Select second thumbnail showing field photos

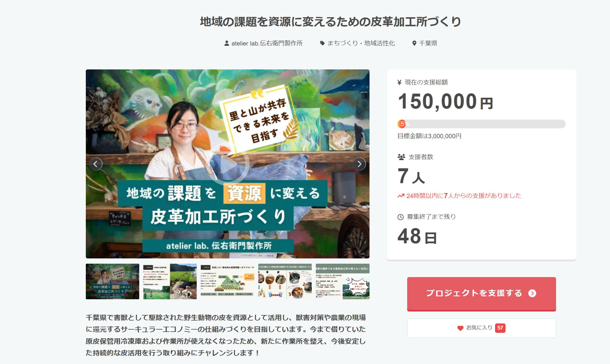tap(170, 281)
